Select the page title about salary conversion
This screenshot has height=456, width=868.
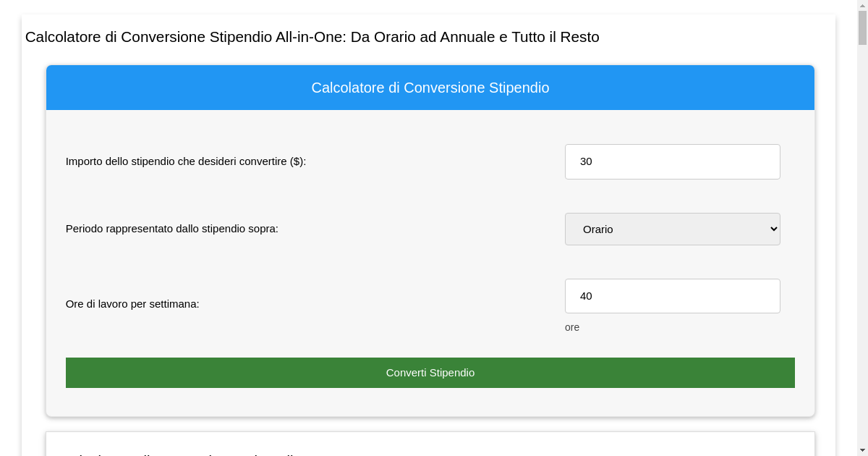click(x=312, y=37)
